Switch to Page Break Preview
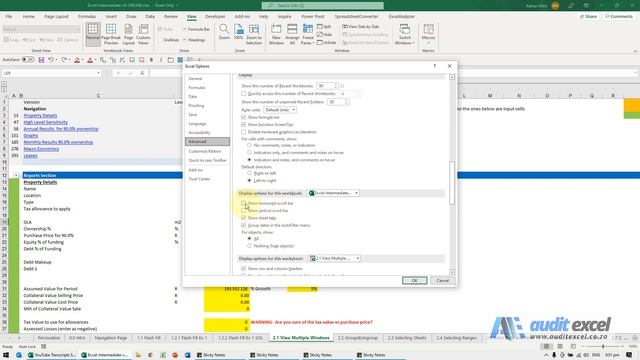This screenshot has height=360, width=640. pyautogui.click(x=111, y=34)
